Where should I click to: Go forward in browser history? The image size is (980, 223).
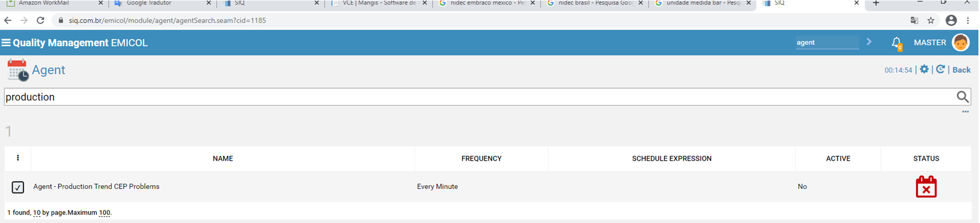24,20
